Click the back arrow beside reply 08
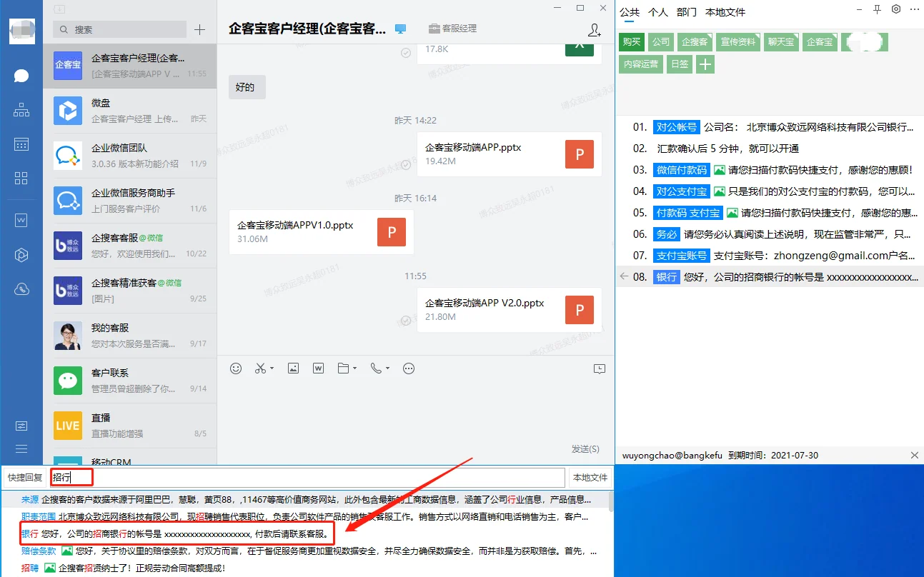 [624, 276]
